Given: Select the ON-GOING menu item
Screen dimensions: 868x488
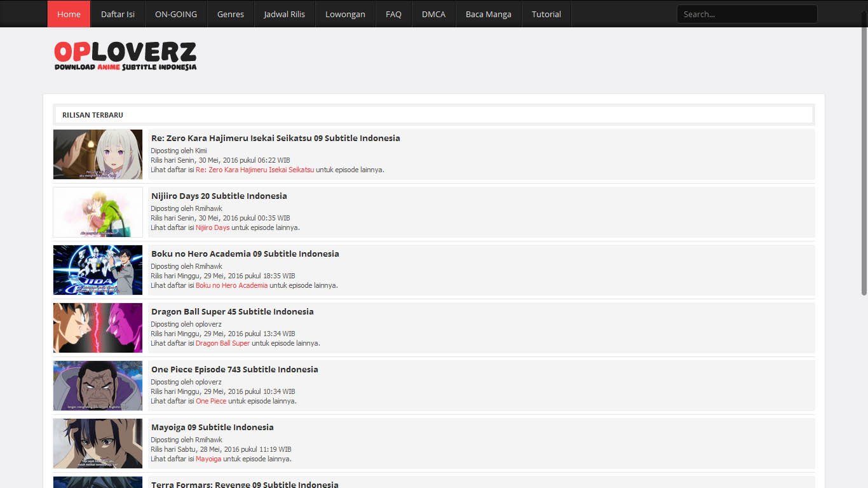Looking at the screenshot, I should tap(176, 14).
